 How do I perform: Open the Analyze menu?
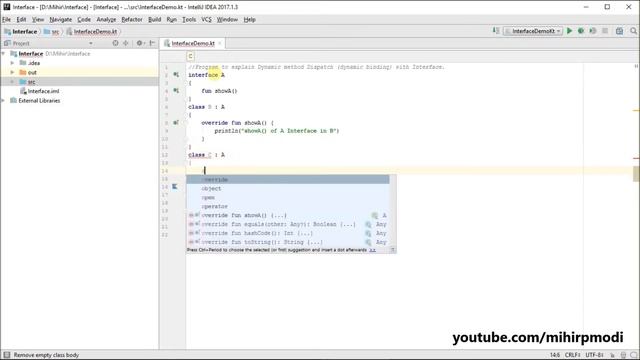click(106, 20)
